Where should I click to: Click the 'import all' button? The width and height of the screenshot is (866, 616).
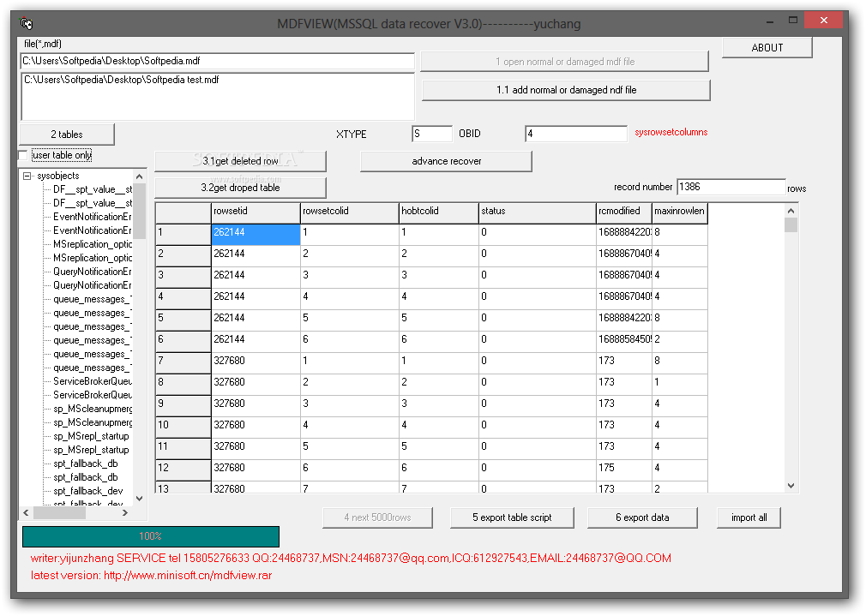[749, 517]
